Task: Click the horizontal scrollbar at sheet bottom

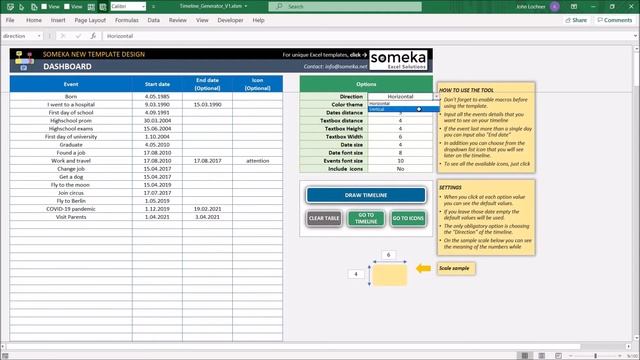Action: (293, 347)
